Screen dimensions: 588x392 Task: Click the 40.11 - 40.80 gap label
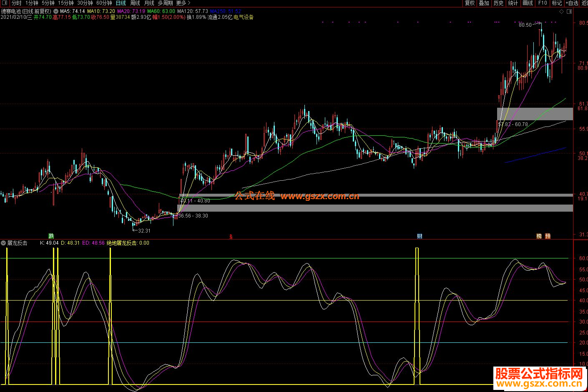tap(195, 201)
